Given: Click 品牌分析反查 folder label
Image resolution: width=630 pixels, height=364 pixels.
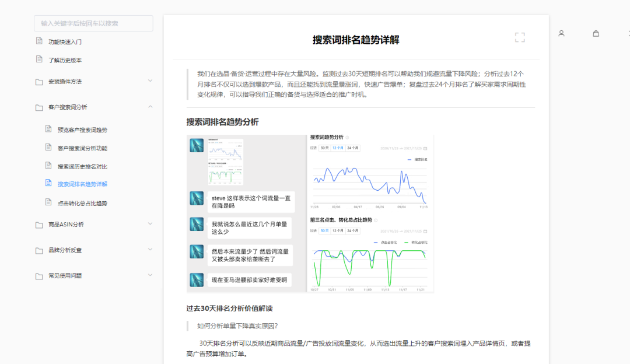Looking at the screenshot, I should [x=65, y=250].
